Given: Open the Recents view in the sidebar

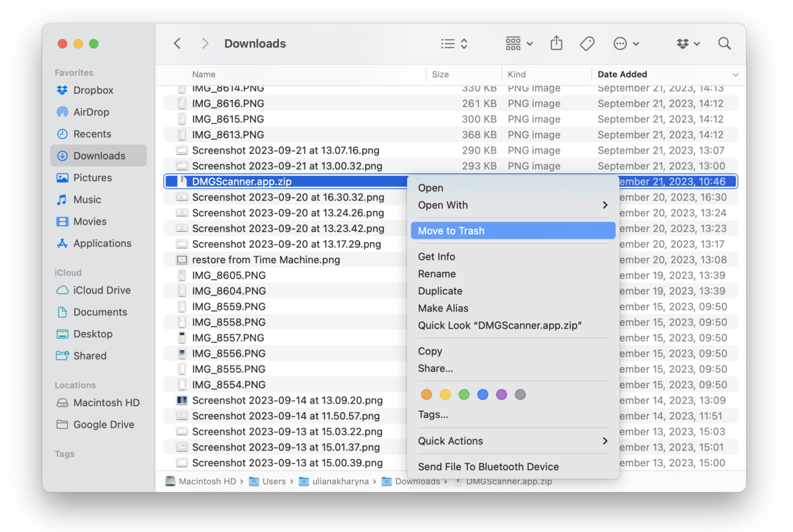Looking at the screenshot, I should click(91, 134).
